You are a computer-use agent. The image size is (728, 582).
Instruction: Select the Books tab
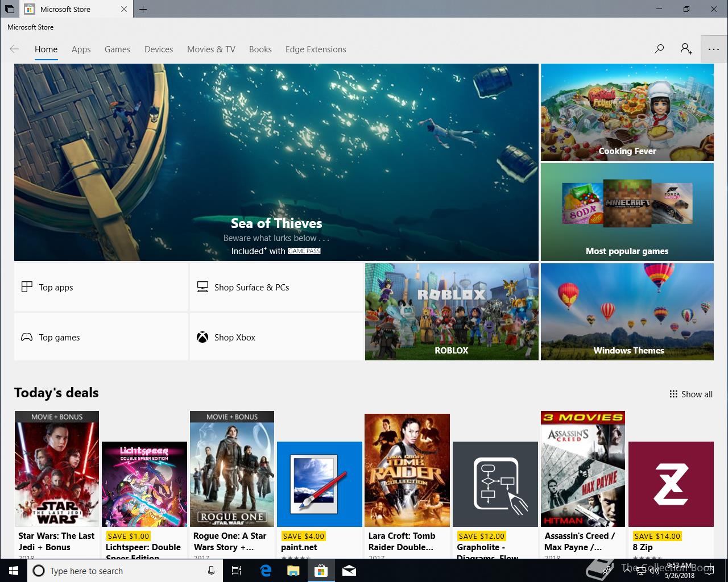(x=260, y=49)
